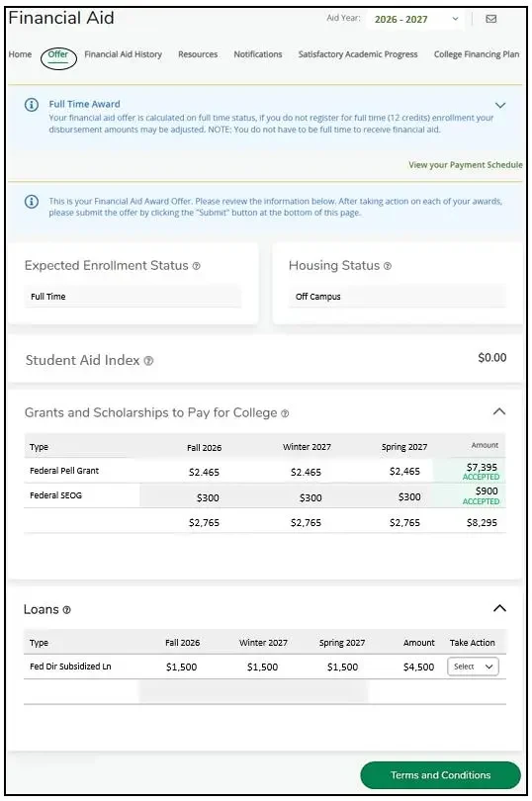
Task: Select the Offer tab
Action: click(58, 54)
